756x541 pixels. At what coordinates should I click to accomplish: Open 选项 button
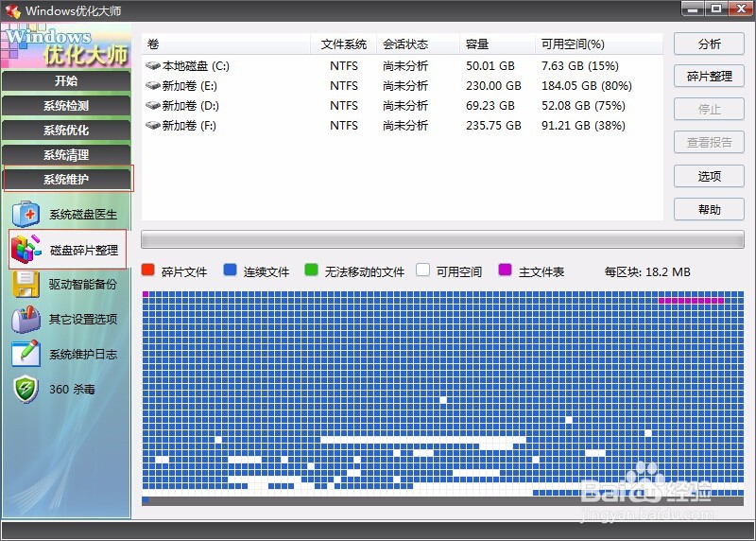(709, 176)
